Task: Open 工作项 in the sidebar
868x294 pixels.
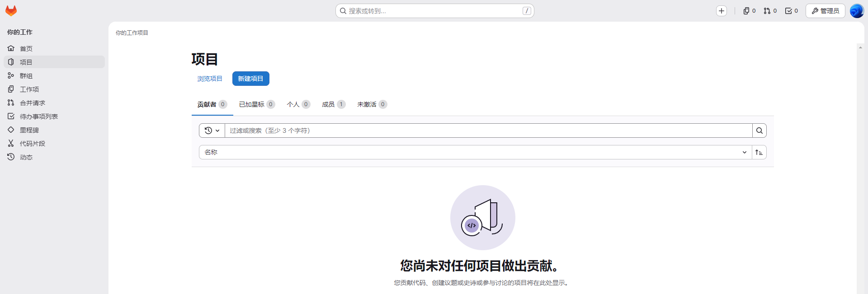Action: (54, 89)
